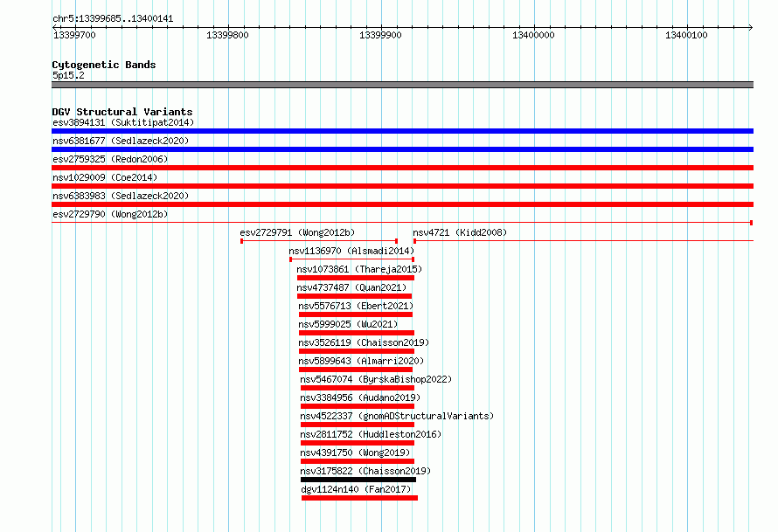The height and width of the screenshot is (532, 778).
Task: Open the nsv5999025 (Wu2021) variant label
Action: pyautogui.click(x=348, y=324)
